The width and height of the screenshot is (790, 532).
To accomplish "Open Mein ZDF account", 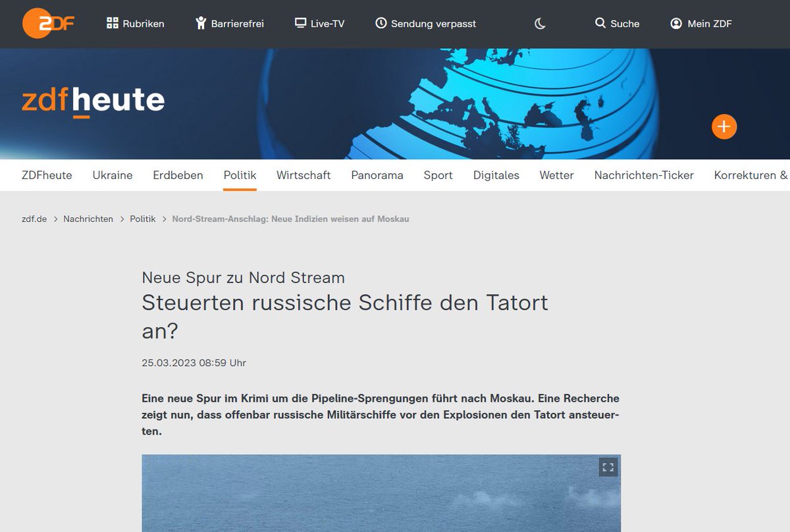I will 700,24.
